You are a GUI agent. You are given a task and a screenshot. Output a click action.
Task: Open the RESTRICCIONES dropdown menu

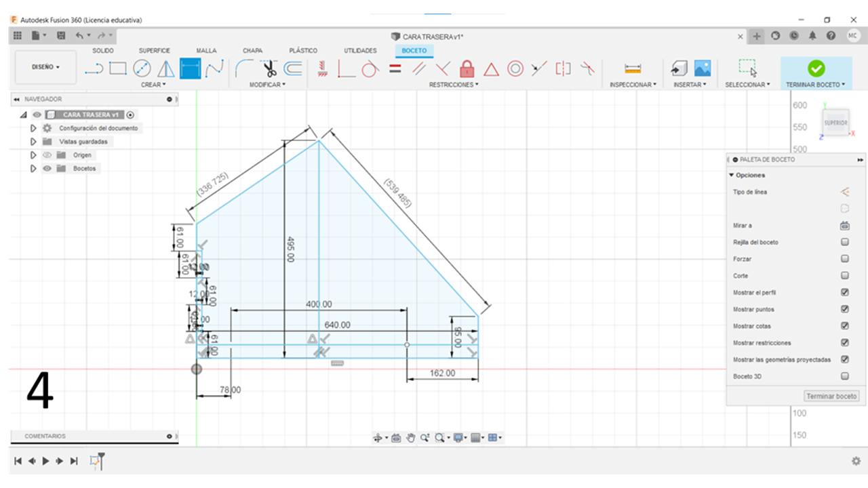pyautogui.click(x=454, y=85)
